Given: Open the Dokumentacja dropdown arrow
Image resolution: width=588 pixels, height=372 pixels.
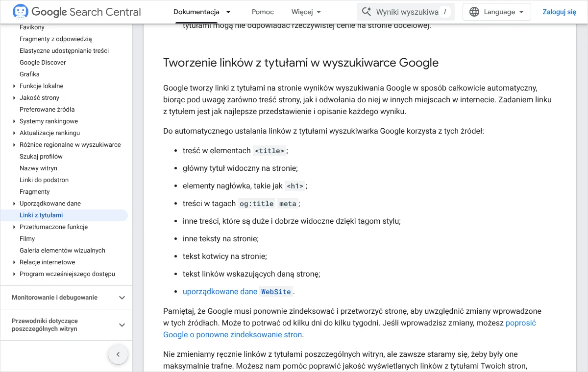Looking at the screenshot, I should [x=228, y=12].
